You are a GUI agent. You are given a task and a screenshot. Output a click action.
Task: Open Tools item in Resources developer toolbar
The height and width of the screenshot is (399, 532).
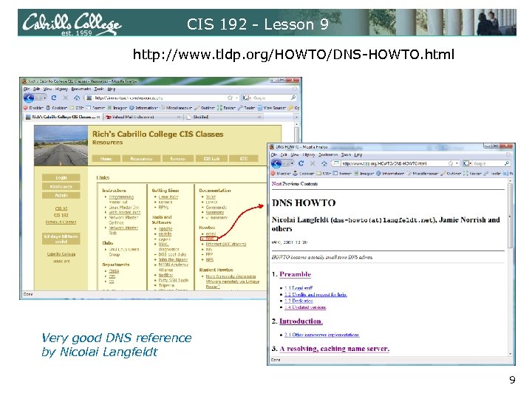[247, 108]
